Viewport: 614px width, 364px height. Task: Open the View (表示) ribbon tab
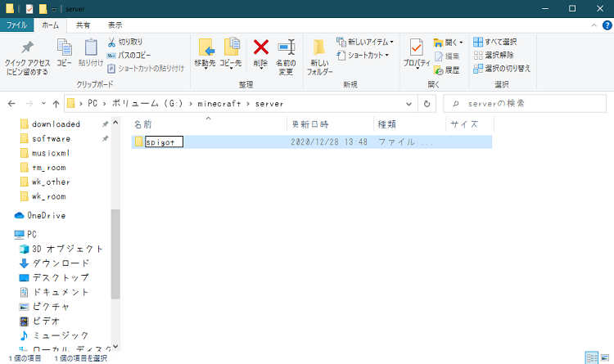115,25
